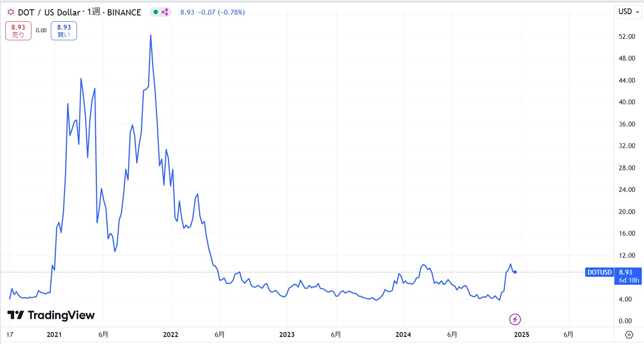
Task: Click the 48.00 price axis label
Action: coord(627,58)
